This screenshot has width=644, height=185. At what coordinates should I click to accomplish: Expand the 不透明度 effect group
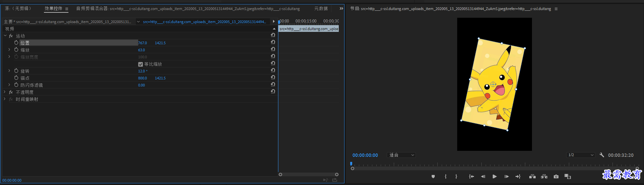[5, 92]
